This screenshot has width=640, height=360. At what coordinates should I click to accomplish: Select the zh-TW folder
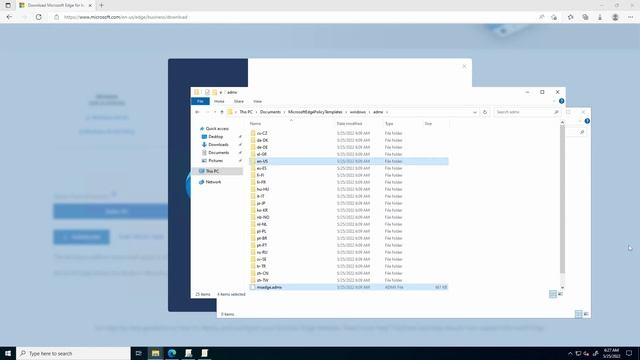[262, 280]
